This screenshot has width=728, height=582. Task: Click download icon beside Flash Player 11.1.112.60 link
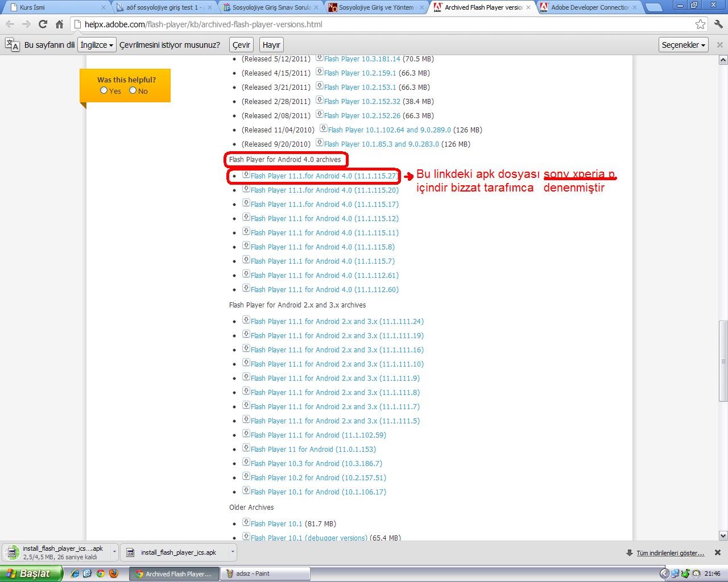pyautogui.click(x=246, y=289)
